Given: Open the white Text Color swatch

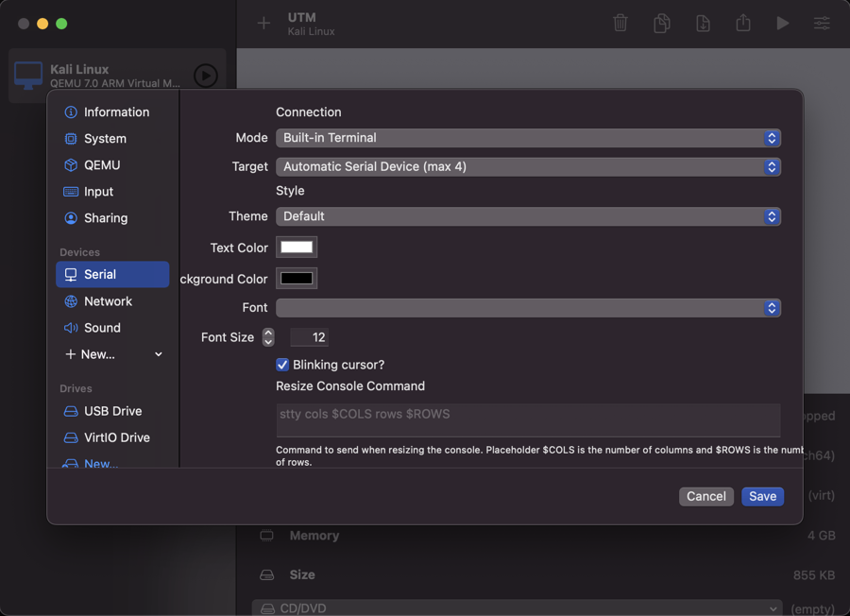Looking at the screenshot, I should click(x=297, y=248).
